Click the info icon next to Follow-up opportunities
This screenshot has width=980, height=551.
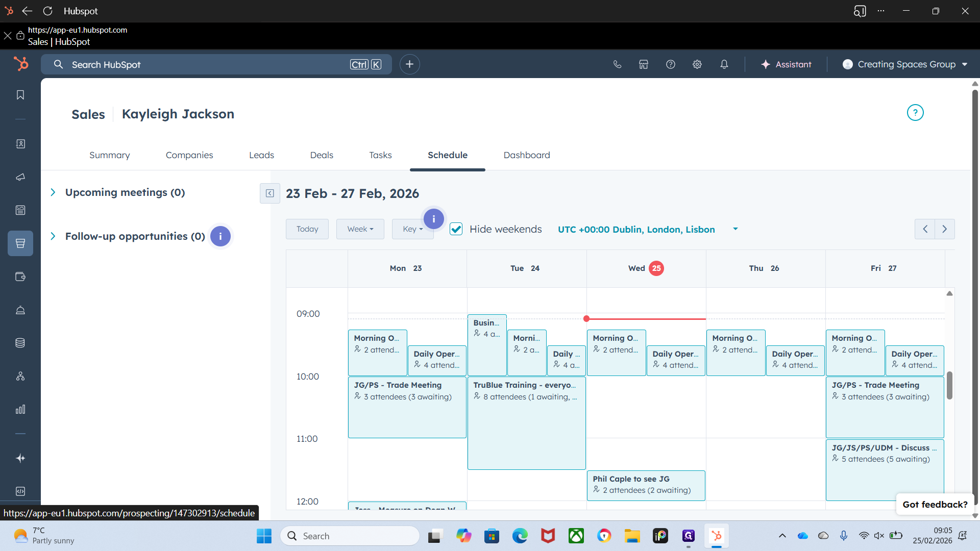[220, 236]
